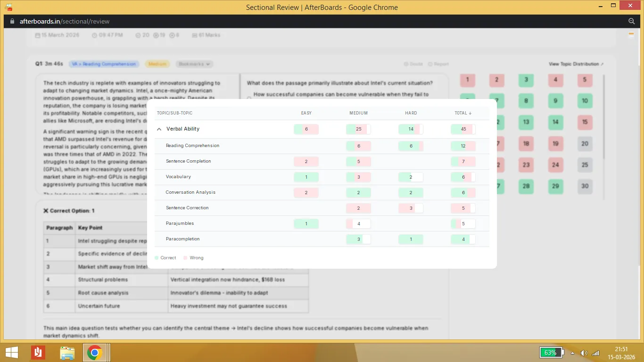Click the Sentence Completion sub-topic label
This screenshot has height=362, width=644.
click(x=188, y=161)
